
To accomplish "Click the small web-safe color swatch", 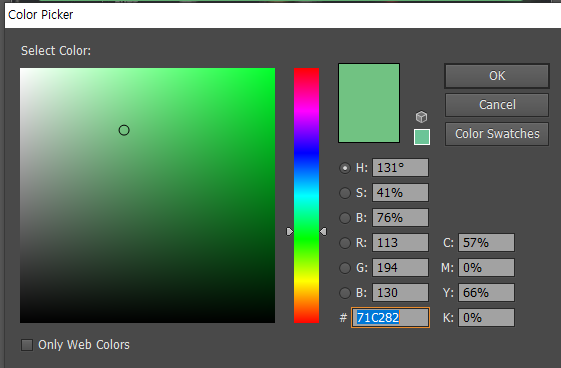I will 422,137.
